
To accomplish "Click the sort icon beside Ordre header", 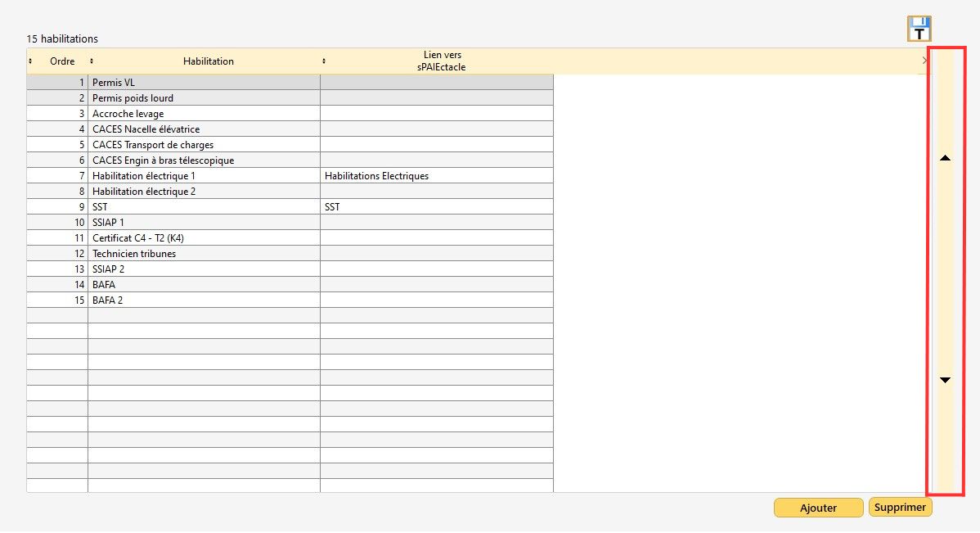I will click(x=30, y=61).
